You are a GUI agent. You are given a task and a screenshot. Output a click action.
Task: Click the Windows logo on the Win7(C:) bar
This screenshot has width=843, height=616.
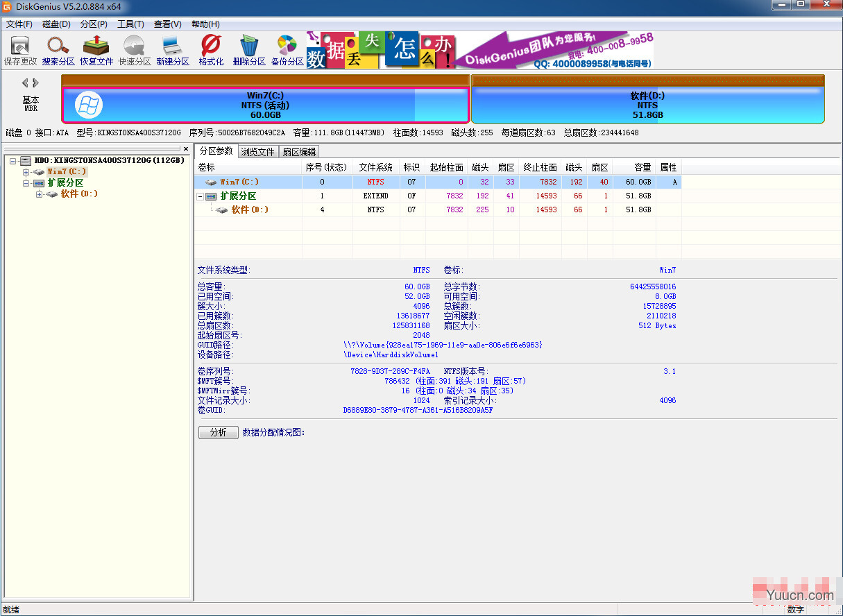[88, 105]
